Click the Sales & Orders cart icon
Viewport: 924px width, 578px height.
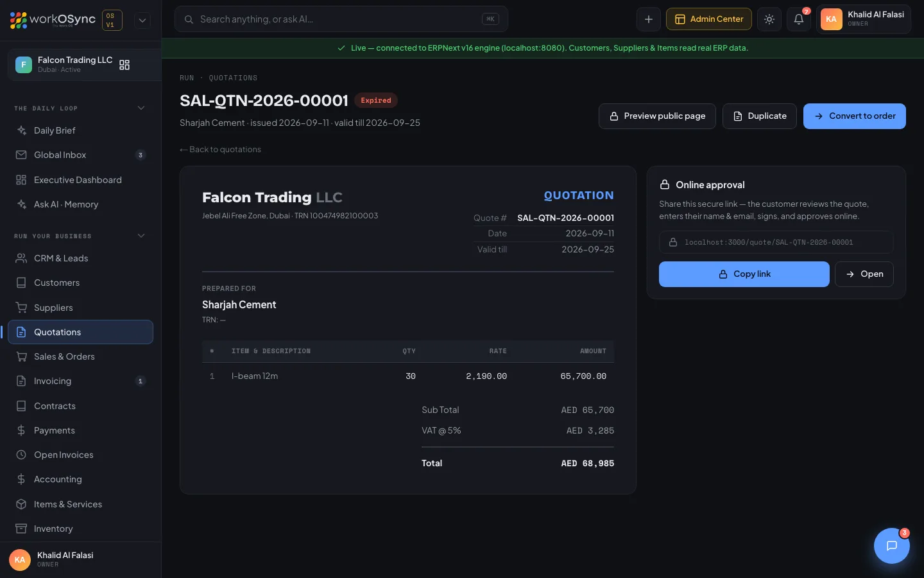(x=21, y=356)
